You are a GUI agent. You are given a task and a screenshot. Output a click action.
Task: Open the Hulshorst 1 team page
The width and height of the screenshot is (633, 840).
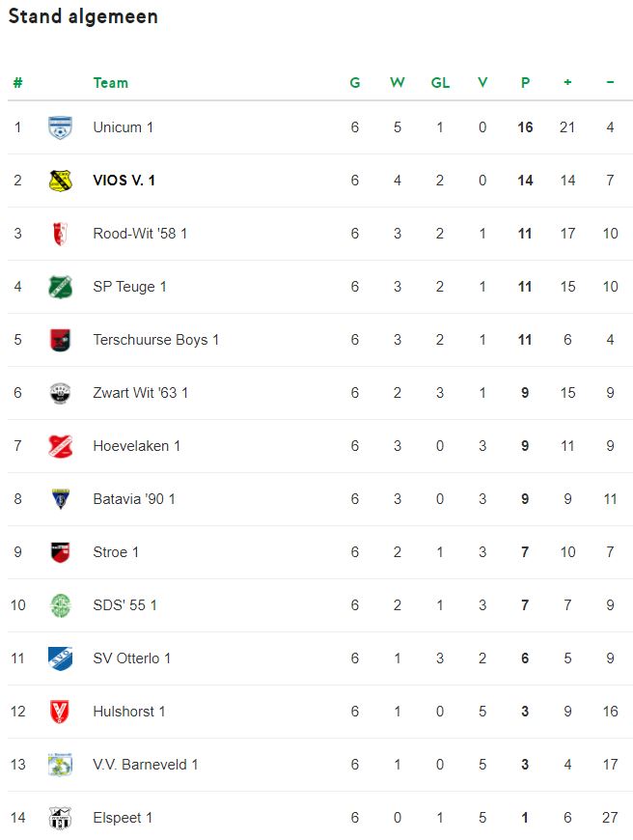tap(129, 712)
